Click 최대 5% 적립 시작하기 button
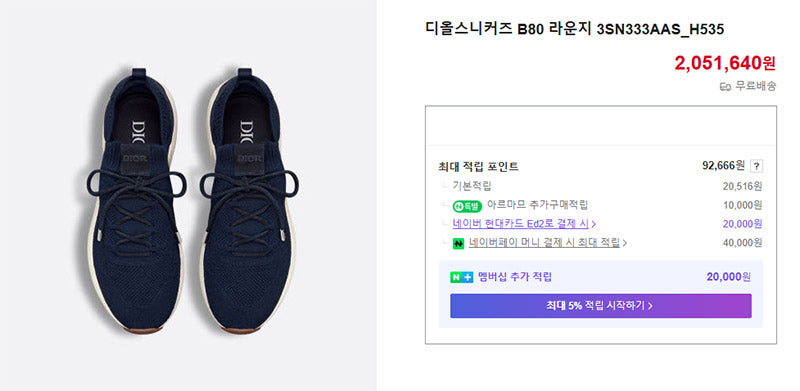 (x=601, y=306)
